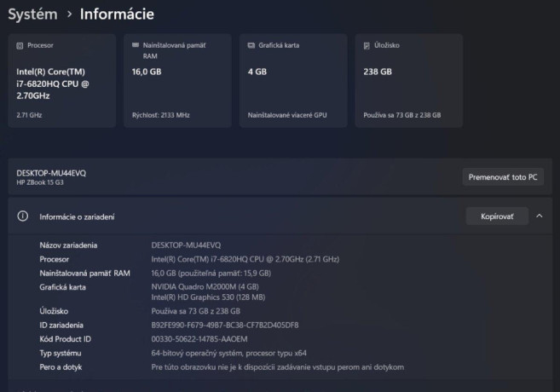The image size is (560, 392).
Task: Select the Pero a dotyk description text
Action: (x=278, y=367)
